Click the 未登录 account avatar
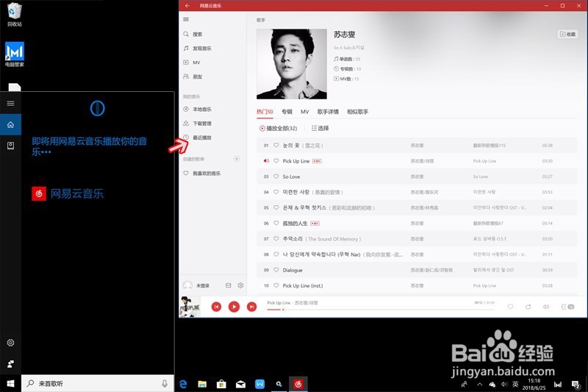Image resolution: width=588 pixels, height=392 pixels. 188,285
